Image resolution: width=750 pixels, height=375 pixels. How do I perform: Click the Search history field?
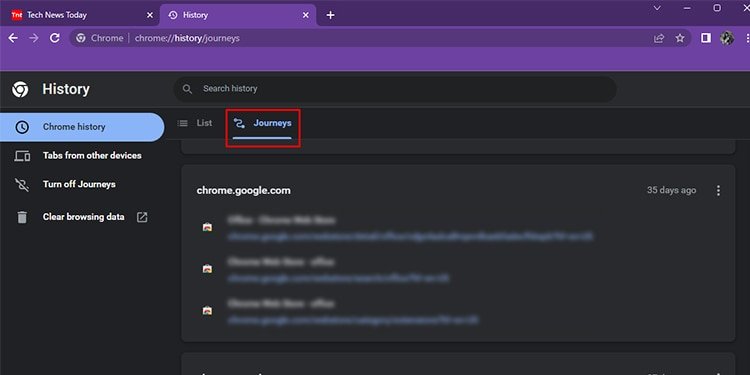coord(395,88)
